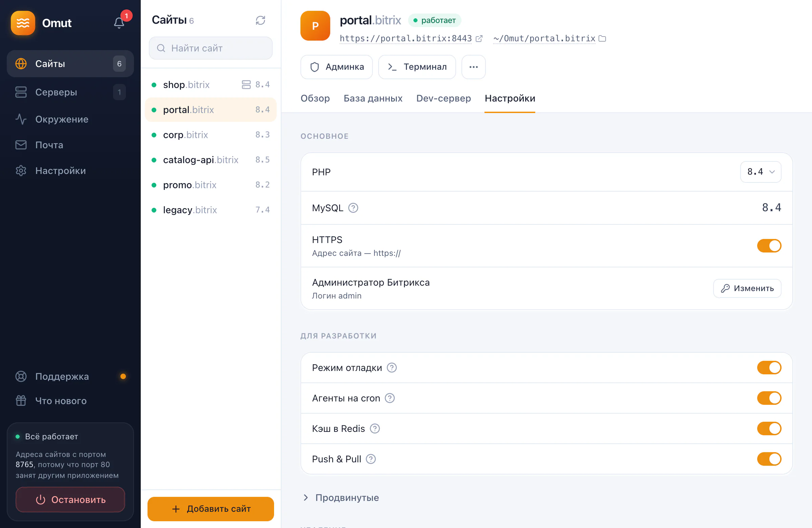
Task: Show help for Кэш в Redis
Action: [x=375, y=428]
